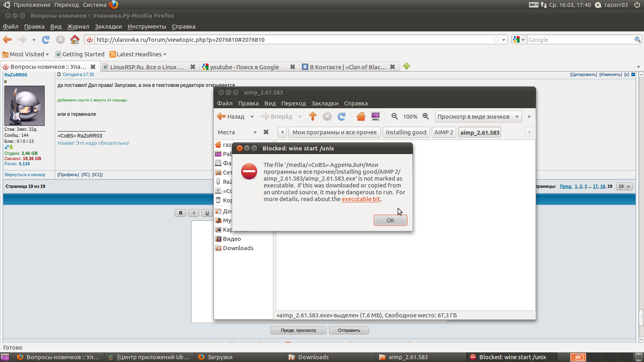
Task: Open the Приложения menu in the top panel
Action: [32, 5]
